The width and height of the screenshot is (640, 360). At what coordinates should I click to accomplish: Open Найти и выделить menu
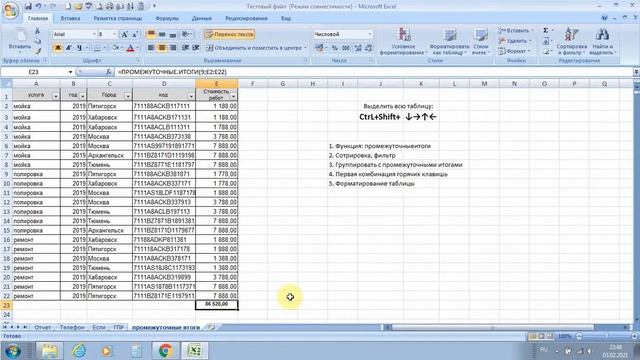(602, 42)
